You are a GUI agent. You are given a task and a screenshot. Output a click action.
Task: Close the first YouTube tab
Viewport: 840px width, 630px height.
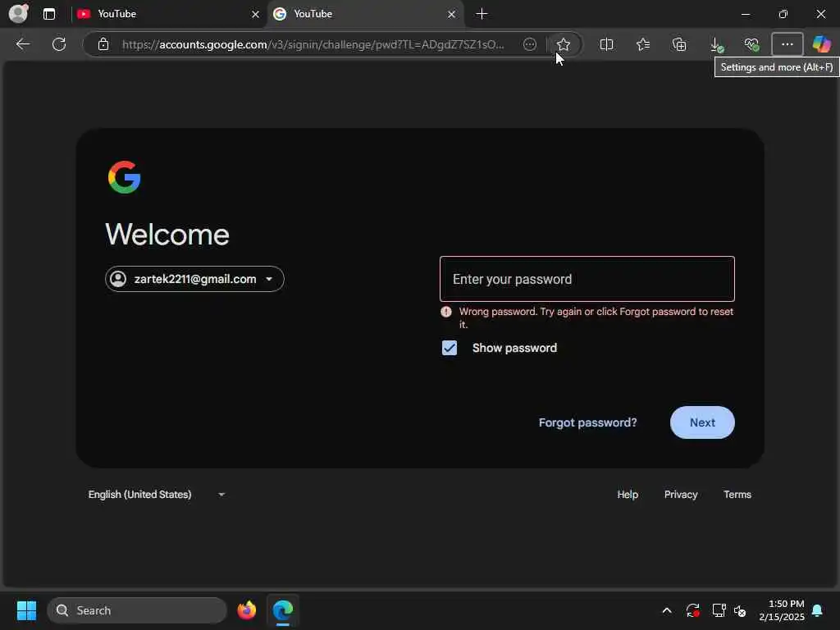tap(256, 14)
